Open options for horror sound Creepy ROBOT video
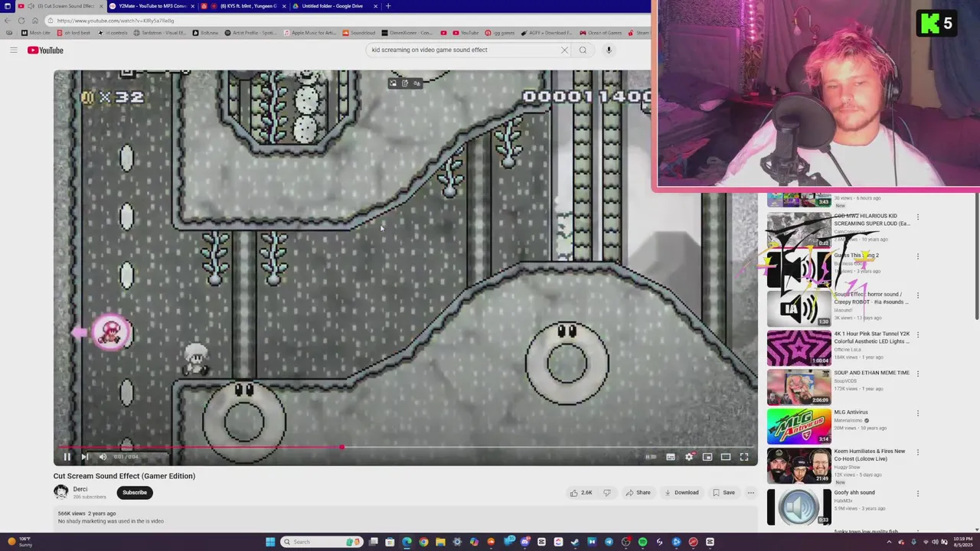Screen dimensions: 980x551 coord(918,295)
